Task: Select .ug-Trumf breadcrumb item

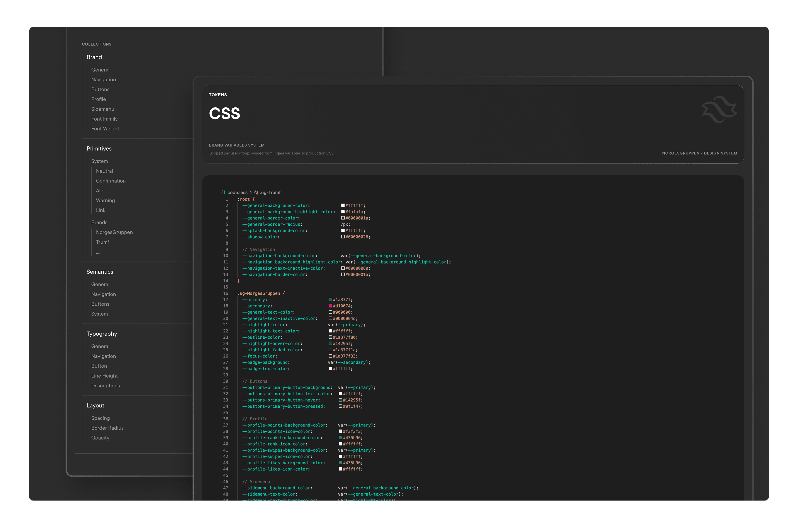Action: 270,192
